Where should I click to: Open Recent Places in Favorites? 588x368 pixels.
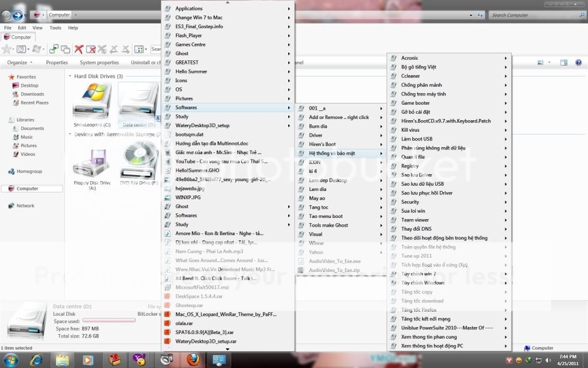34,103
